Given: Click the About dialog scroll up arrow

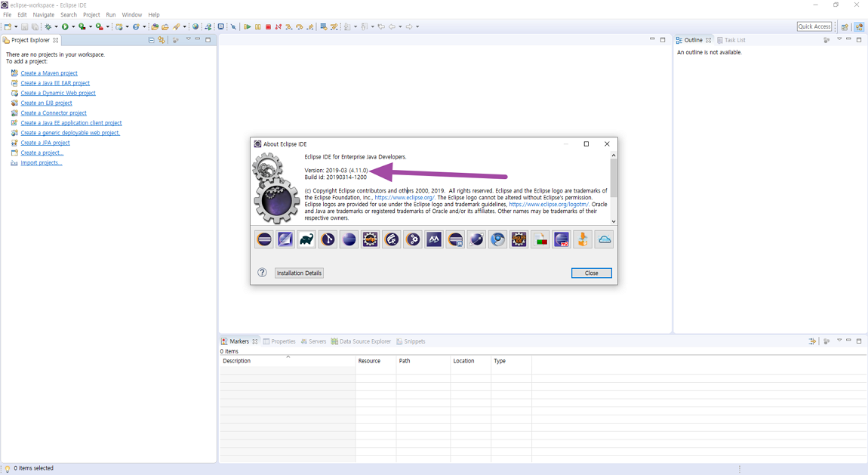Looking at the screenshot, I should click(614, 156).
